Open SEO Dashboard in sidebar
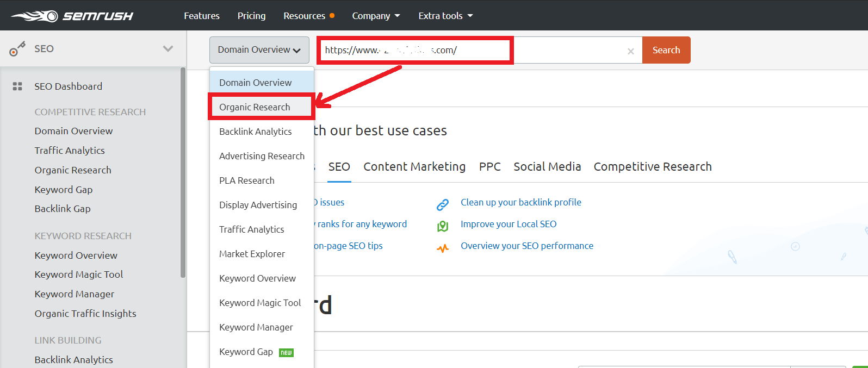Screen dimensions: 868x368 pyautogui.click(x=68, y=86)
